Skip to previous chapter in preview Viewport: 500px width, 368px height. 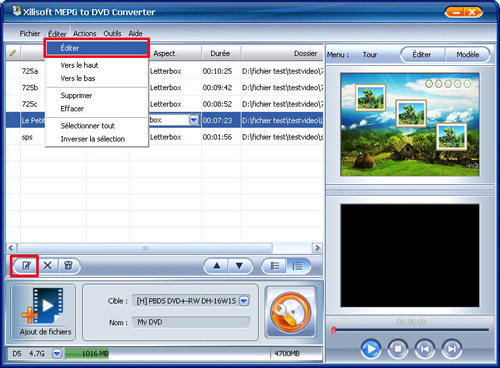point(425,349)
